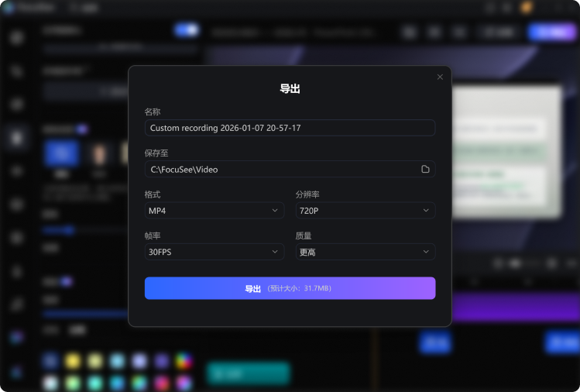Expand the 质量 quality dropdown showing 更高

365,252
